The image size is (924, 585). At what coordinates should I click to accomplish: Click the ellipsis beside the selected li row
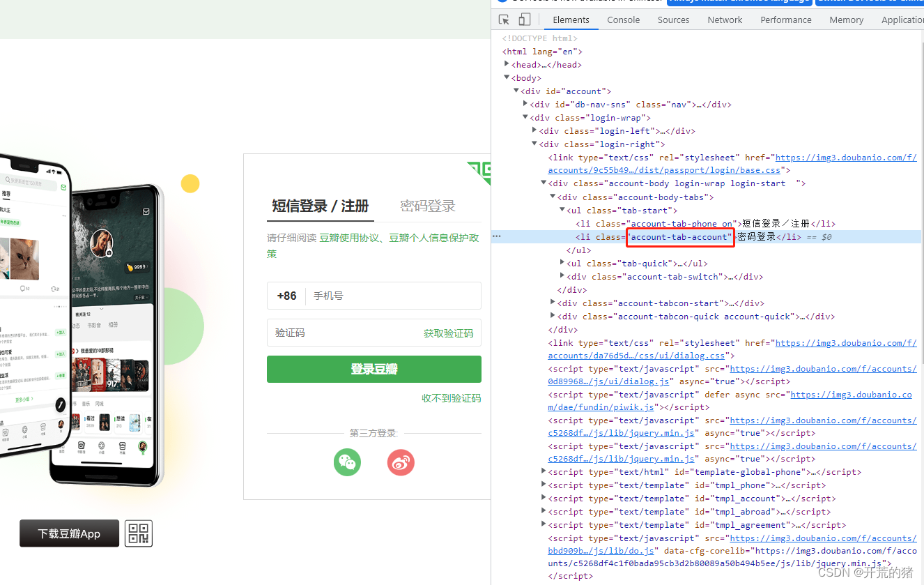click(497, 237)
